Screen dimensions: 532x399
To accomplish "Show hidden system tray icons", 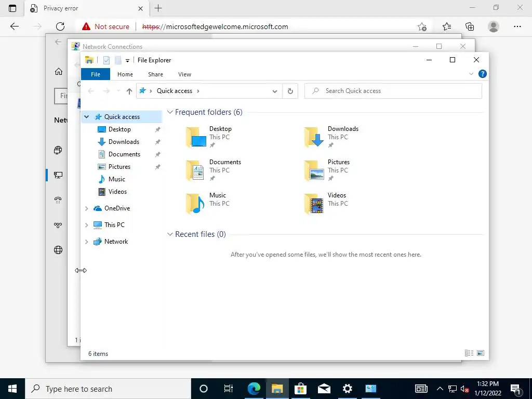I will point(440,389).
